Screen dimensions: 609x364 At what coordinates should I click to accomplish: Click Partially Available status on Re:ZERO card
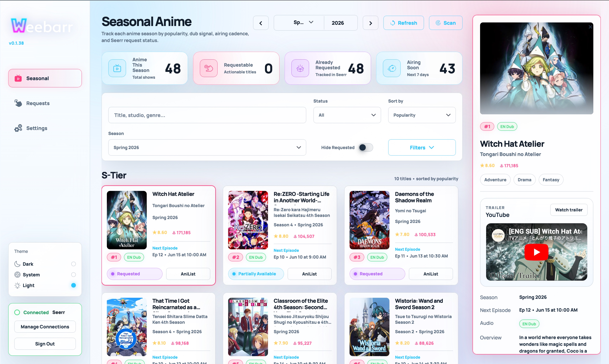tap(256, 274)
